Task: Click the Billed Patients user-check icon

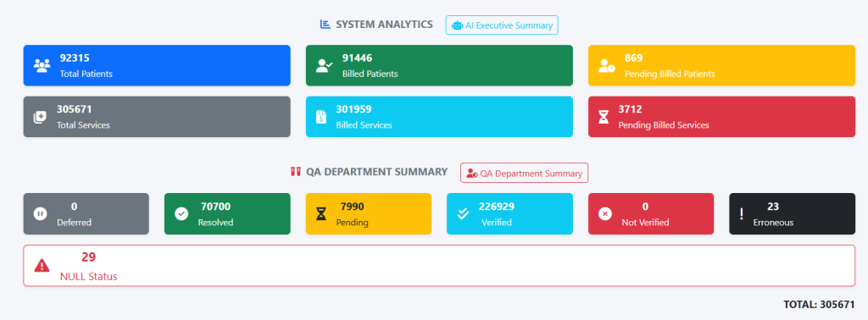Action: point(324,66)
